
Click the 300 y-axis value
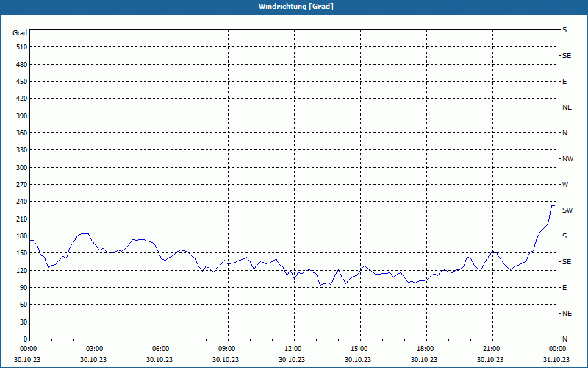pos(22,168)
